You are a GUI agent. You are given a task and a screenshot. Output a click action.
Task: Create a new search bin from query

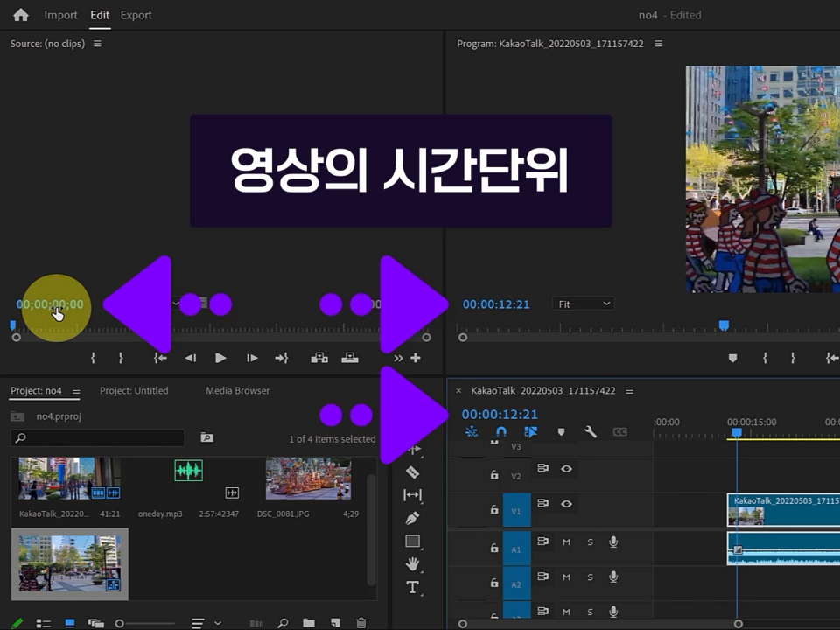tap(206, 437)
